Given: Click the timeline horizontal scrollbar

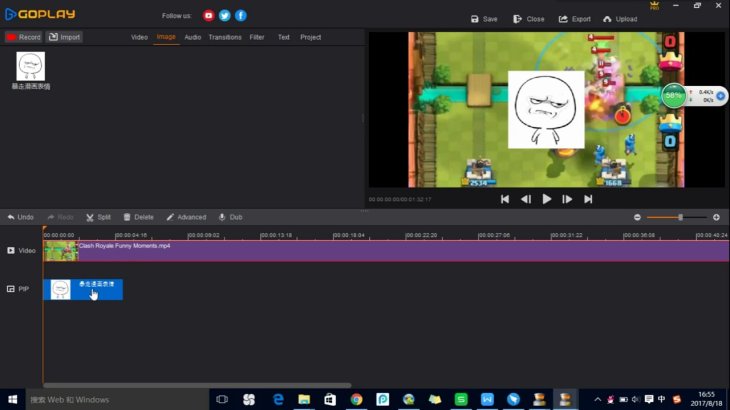Looking at the screenshot, I should [x=197, y=385].
